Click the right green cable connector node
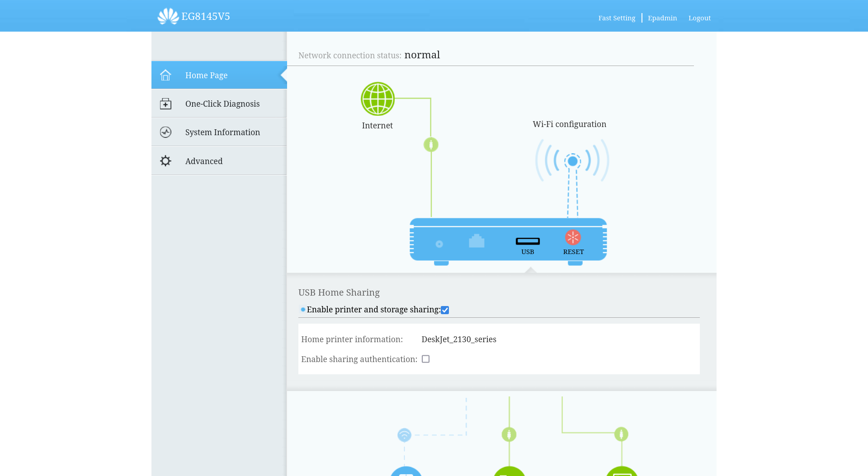Viewport: 868px width, 476px height. [x=621, y=434]
